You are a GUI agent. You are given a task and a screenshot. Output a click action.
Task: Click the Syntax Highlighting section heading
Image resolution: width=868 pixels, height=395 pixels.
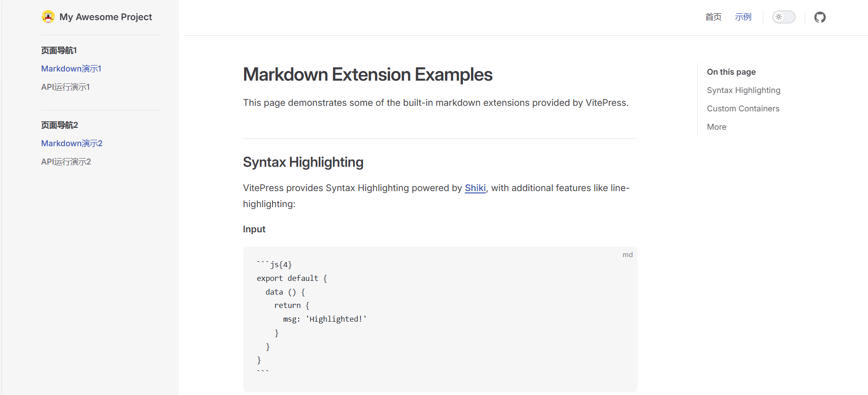(303, 162)
